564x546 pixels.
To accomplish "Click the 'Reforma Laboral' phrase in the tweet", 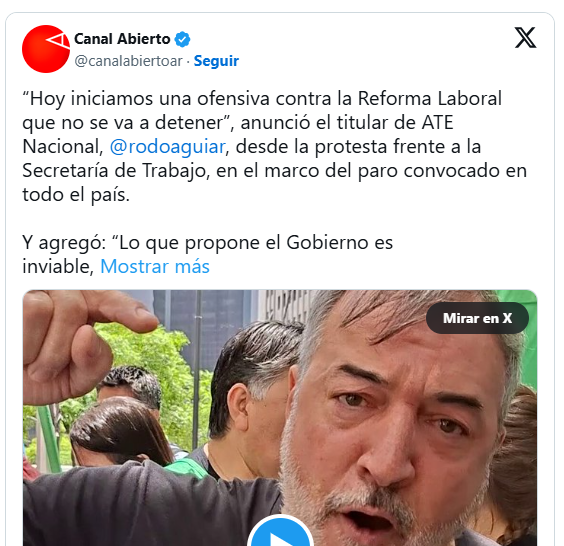I will (430, 99).
